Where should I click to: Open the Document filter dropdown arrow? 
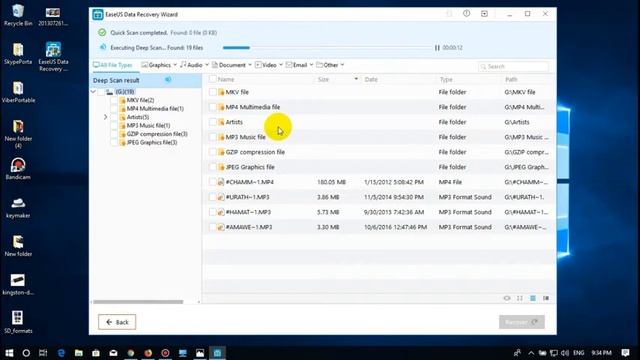250,65
